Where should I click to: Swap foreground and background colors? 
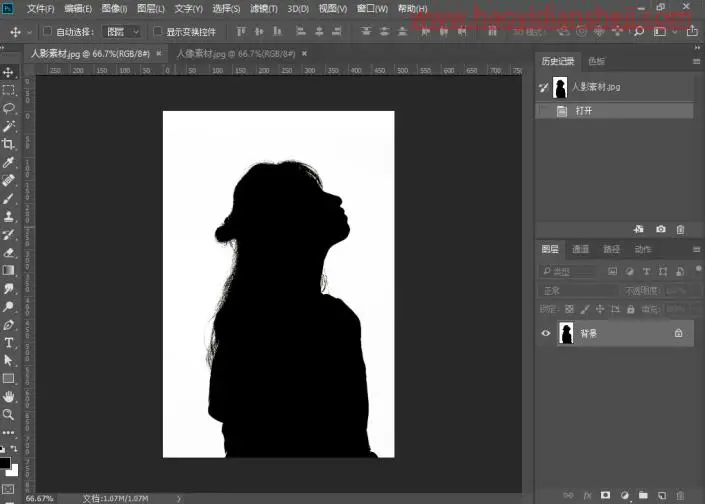14,448
